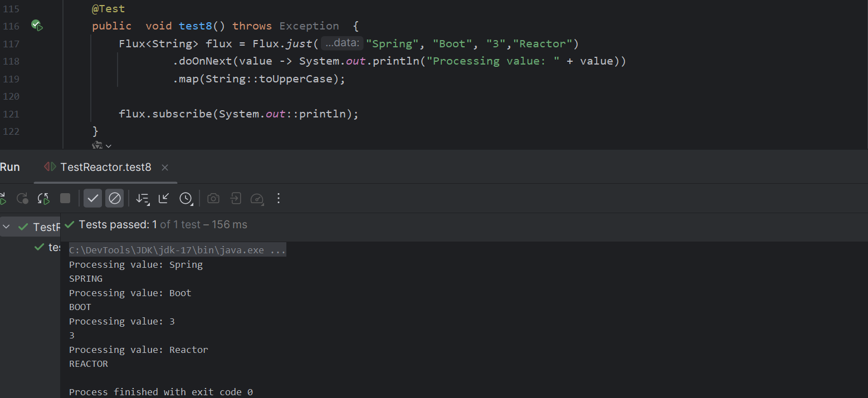Screen dimensions: 868x398
Task: Toggle auto-test with the circular arrows icon
Action: [x=43, y=198]
